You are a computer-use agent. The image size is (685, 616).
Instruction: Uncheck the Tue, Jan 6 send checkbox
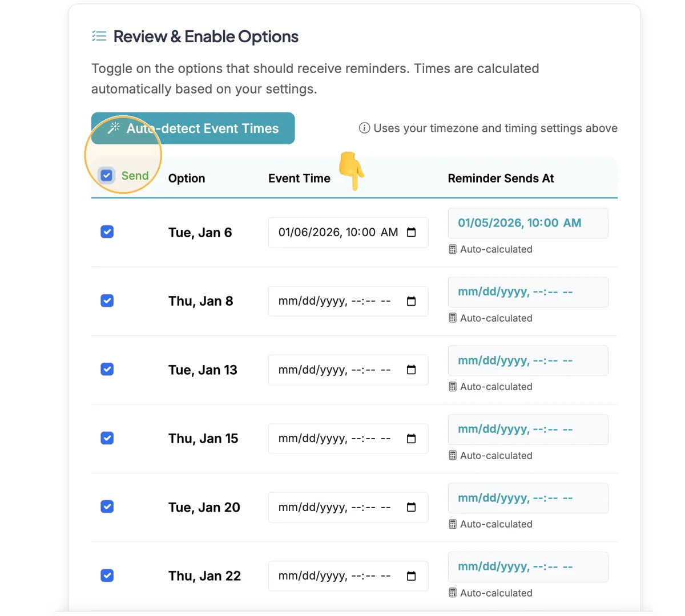107,232
